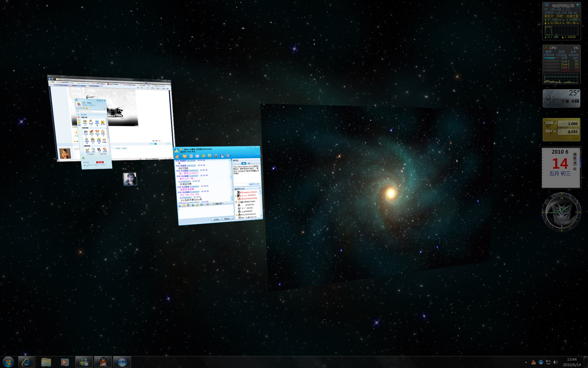Screen dimensions: 588x368
Task: Click the red button at AliWangWang bottom
Action: coord(100,162)
